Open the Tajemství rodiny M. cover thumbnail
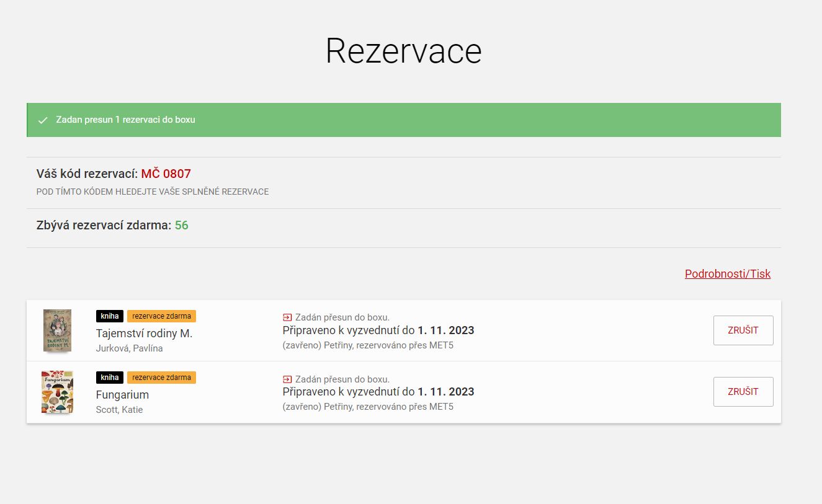822x504 pixels. coord(57,330)
